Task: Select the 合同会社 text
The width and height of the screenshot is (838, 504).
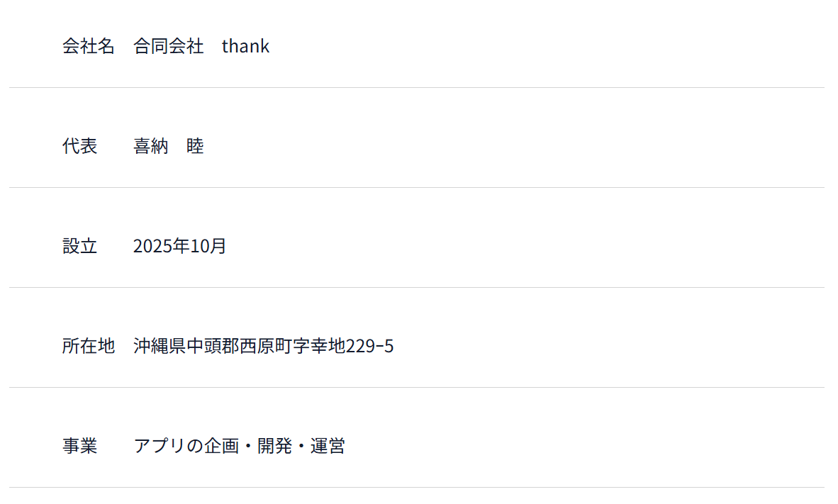Action: [x=168, y=47]
